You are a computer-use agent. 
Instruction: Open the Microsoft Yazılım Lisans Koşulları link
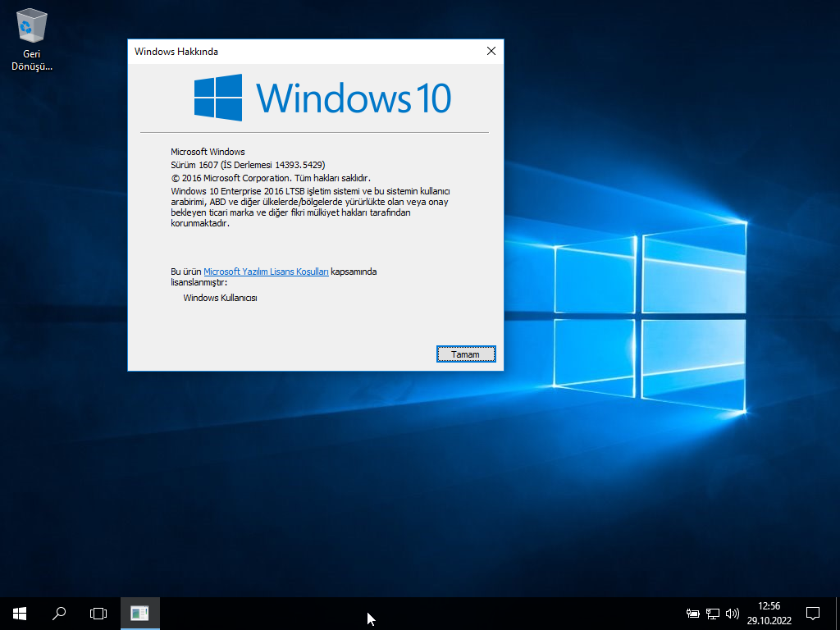(x=266, y=272)
